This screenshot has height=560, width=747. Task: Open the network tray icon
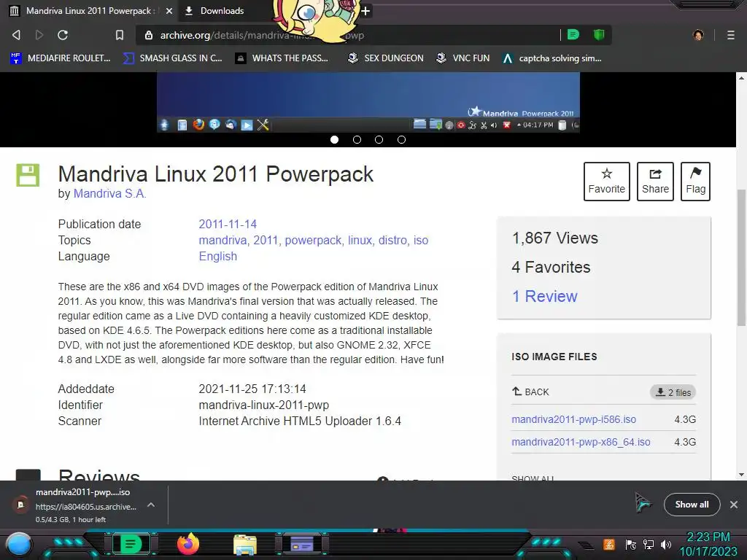[649, 545]
